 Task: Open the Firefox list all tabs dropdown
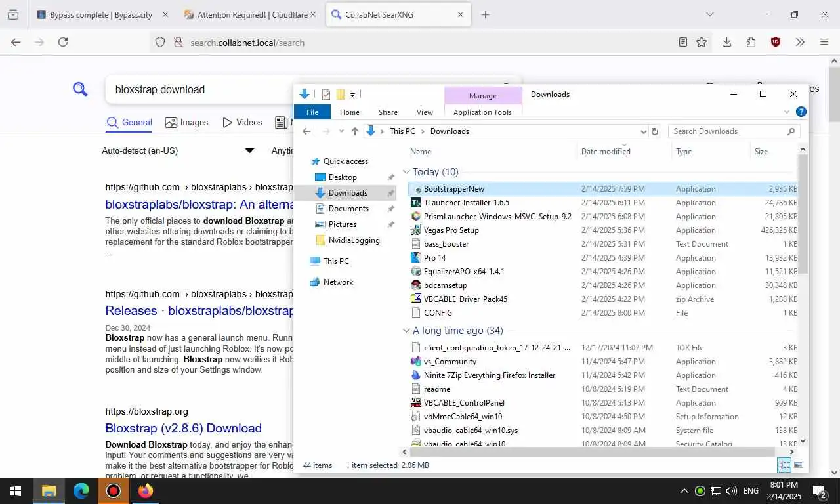[709, 14]
